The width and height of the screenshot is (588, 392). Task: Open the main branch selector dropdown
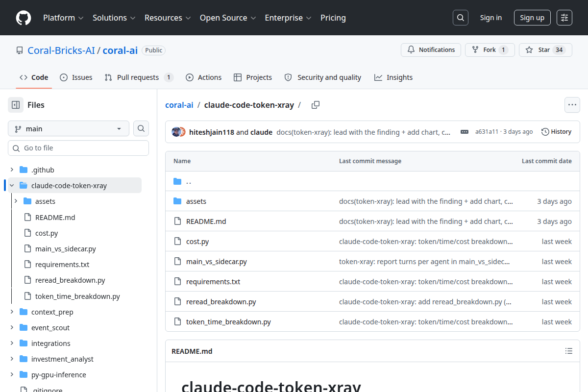click(69, 128)
